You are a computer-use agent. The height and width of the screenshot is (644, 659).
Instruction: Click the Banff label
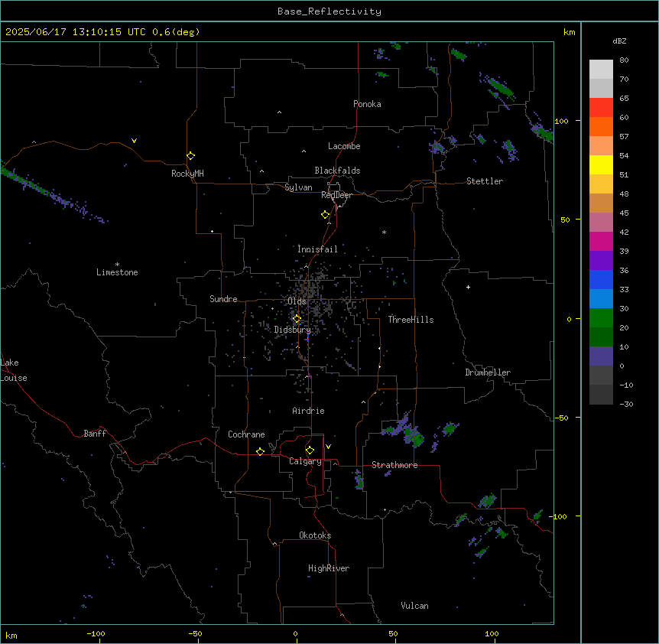(95, 434)
